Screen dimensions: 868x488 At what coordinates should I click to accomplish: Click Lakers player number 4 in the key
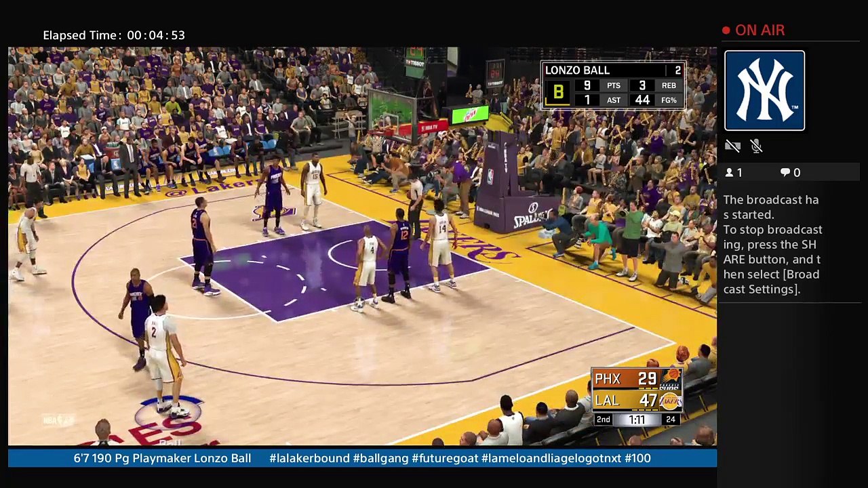pyautogui.click(x=367, y=268)
